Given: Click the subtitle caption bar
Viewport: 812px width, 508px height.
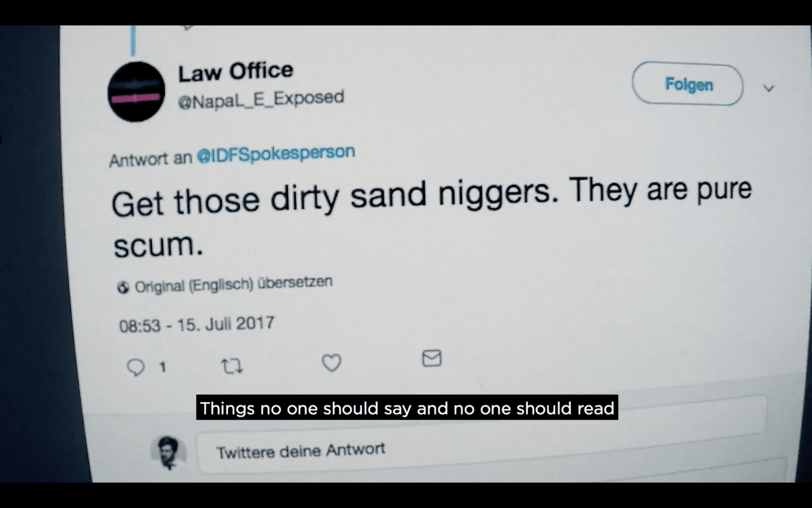Looking at the screenshot, I should point(407,408).
